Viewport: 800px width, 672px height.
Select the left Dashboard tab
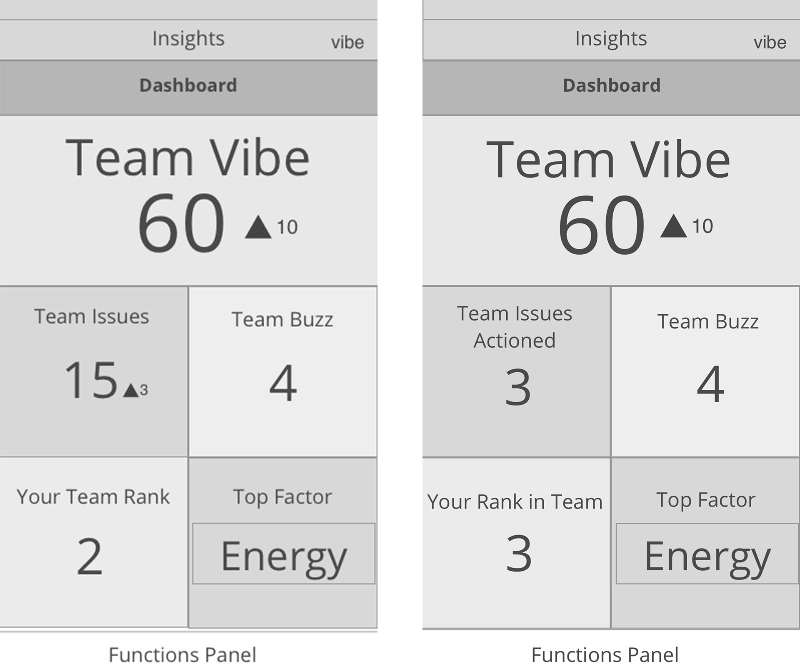click(188, 88)
